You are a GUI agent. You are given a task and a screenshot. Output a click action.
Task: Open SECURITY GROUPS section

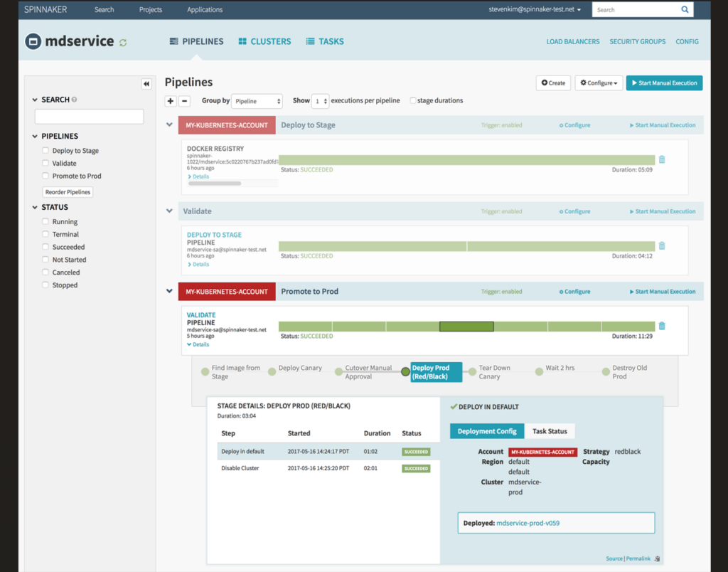click(x=638, y=41)
